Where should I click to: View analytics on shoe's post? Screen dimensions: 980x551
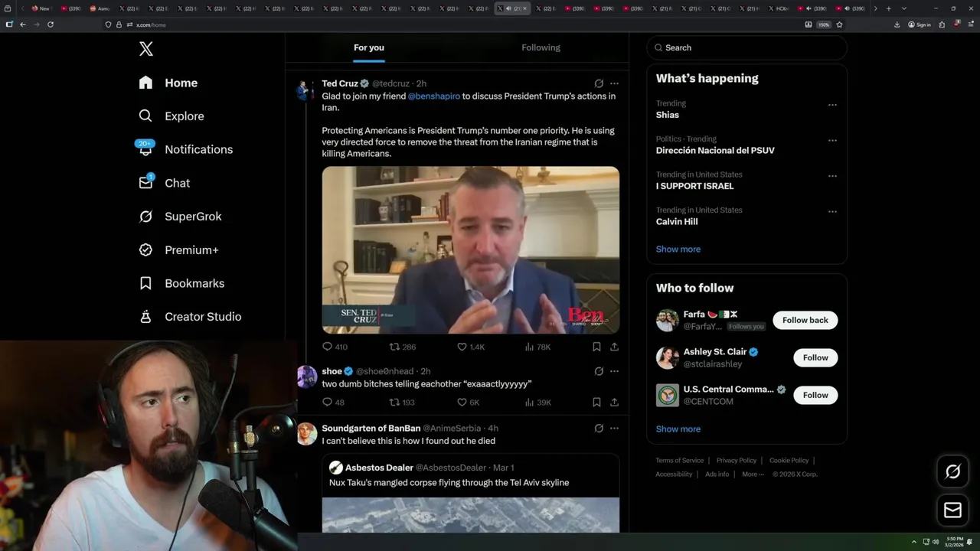click(537, 402)
